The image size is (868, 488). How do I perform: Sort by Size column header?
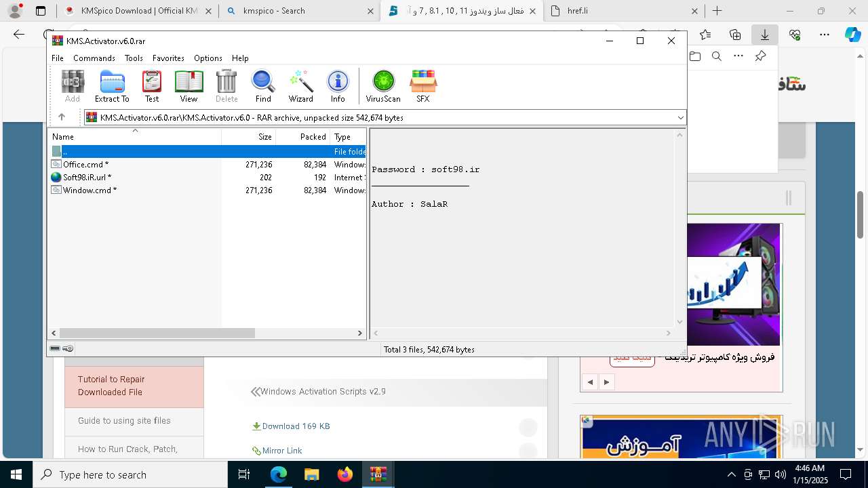point(249,136)
